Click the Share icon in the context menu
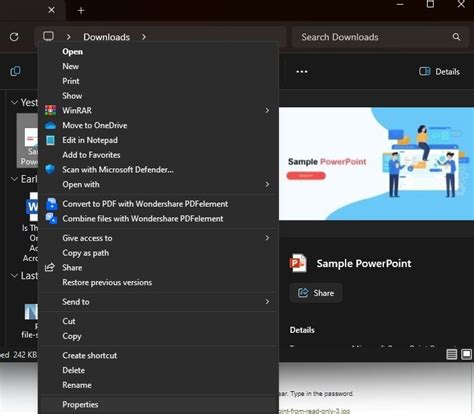 coord(50,267)
